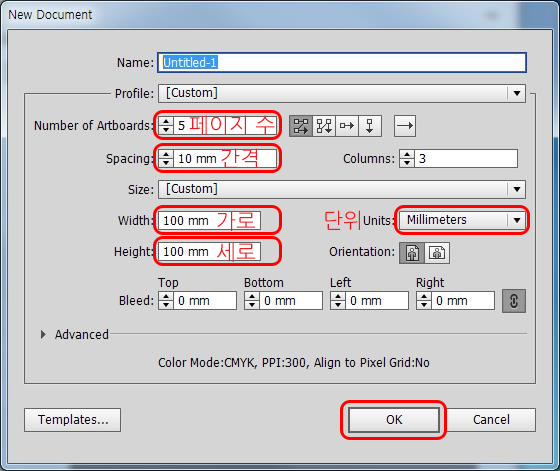Toggle the bleed link chain button
This screenshot has width=560, height=471.
514,301
